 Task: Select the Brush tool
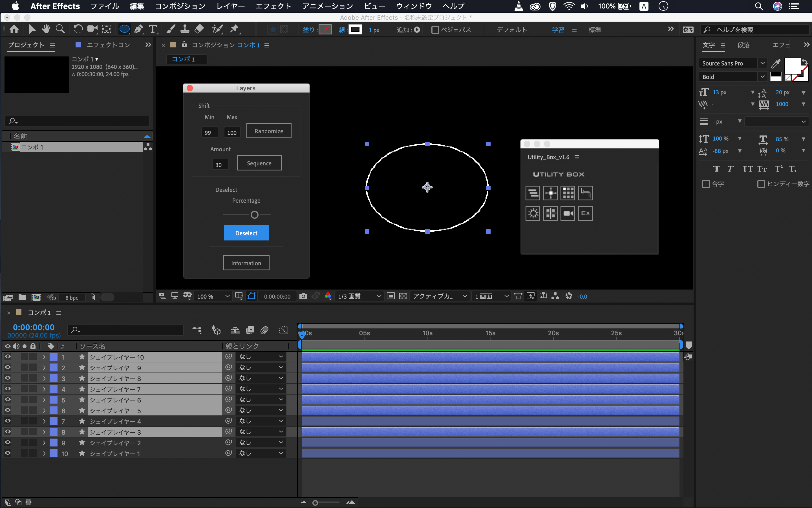click(x=171, y=29)
